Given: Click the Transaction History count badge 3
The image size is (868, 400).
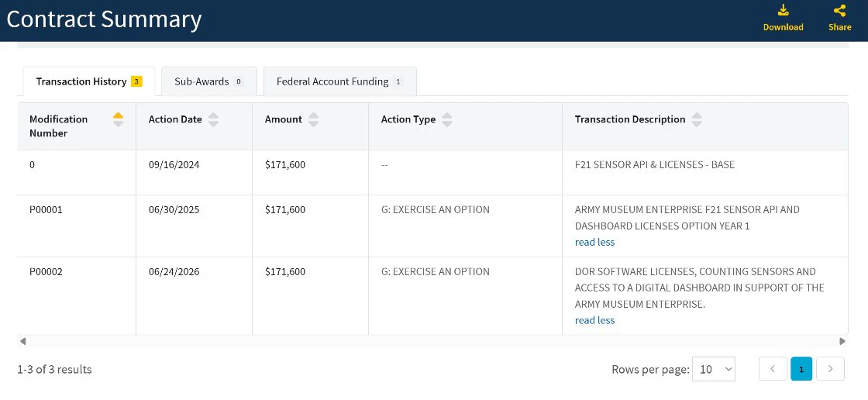Looking at the screenshot, I should pyautogui.click(x=136, y=82).
